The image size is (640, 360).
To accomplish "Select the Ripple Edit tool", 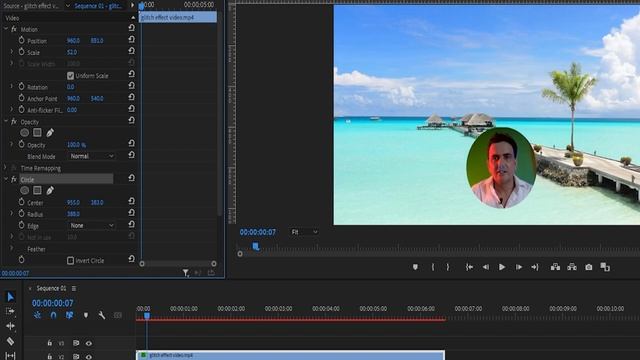I will click(x=10, y=326).
